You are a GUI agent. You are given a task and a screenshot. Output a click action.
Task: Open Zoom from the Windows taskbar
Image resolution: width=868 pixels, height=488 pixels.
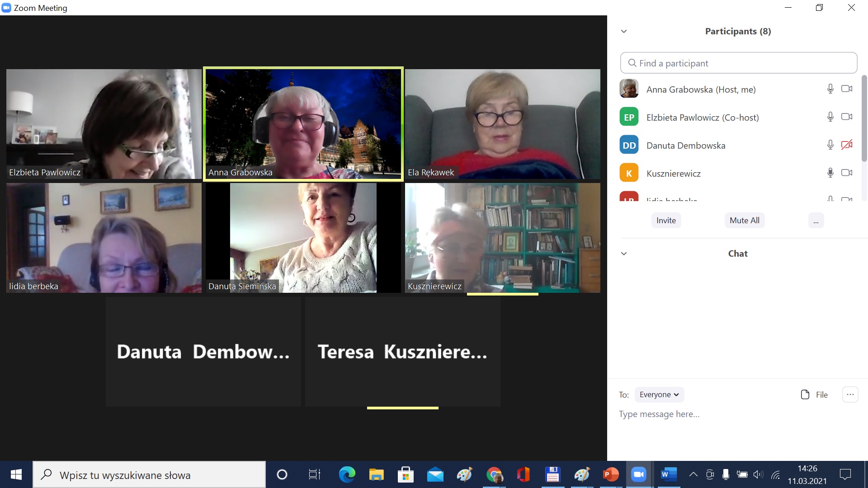click(638, 474)
